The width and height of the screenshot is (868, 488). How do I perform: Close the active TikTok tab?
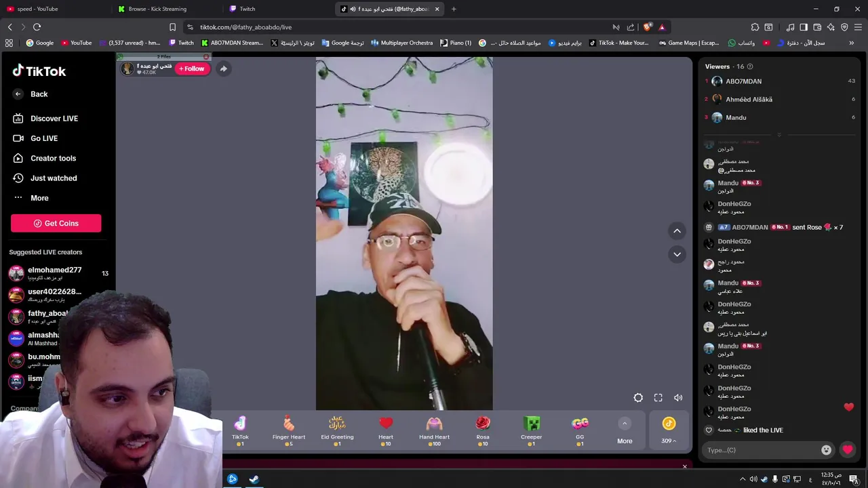coord(437,9)
